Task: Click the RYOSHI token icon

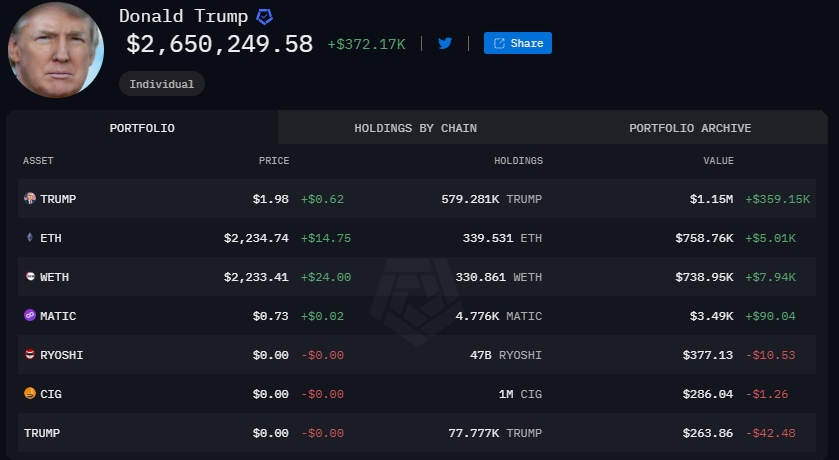Action: coord(29,355)
